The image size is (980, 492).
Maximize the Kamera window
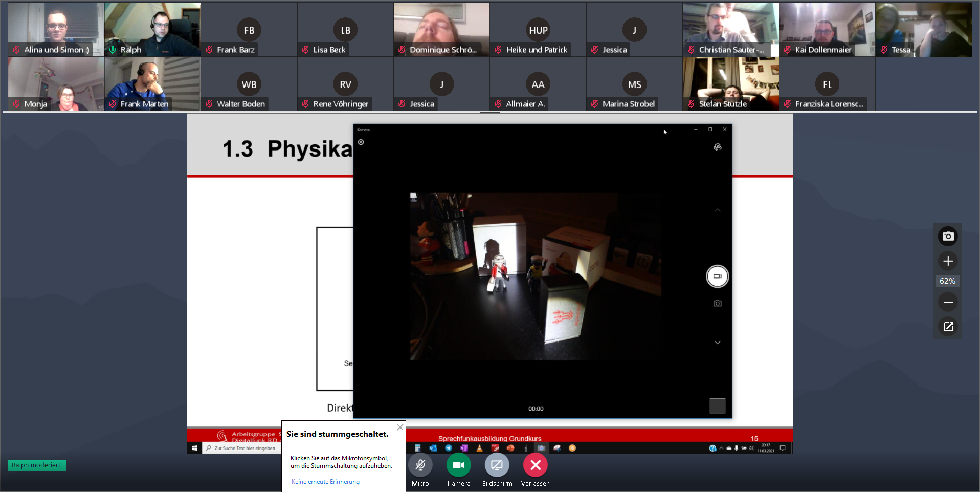(710, 130)
